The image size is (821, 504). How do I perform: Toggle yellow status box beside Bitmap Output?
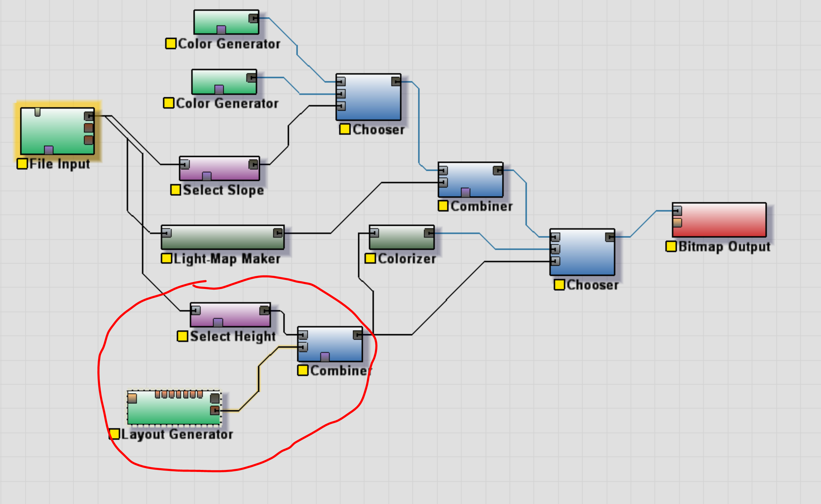pos(671,246)
